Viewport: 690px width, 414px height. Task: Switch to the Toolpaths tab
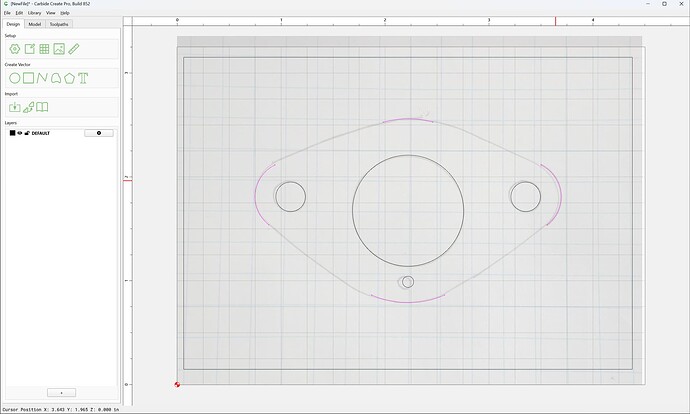coord(59,24)
